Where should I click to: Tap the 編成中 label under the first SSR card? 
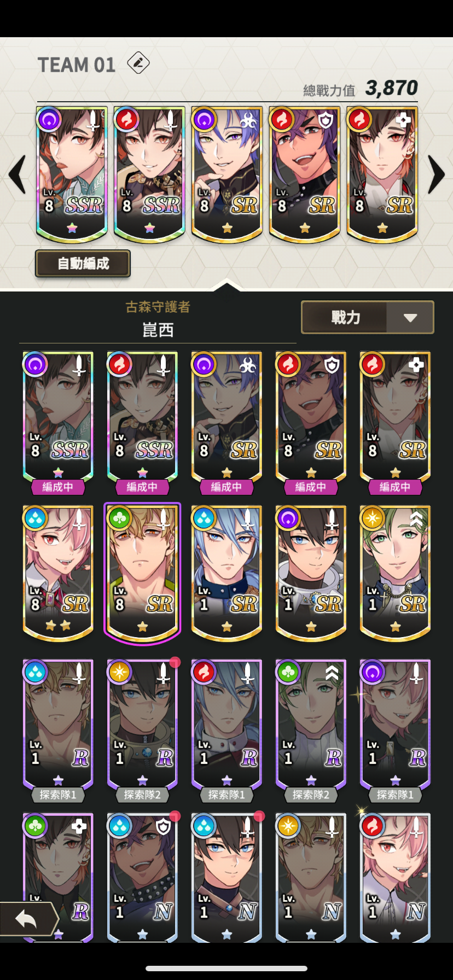coord(58,487)
